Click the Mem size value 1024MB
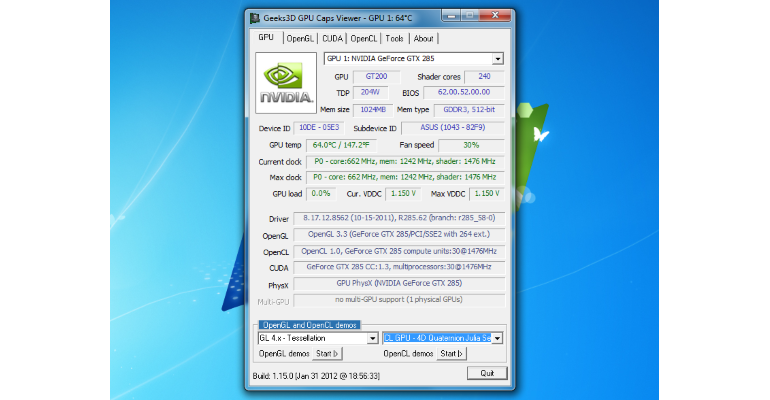 373,110
